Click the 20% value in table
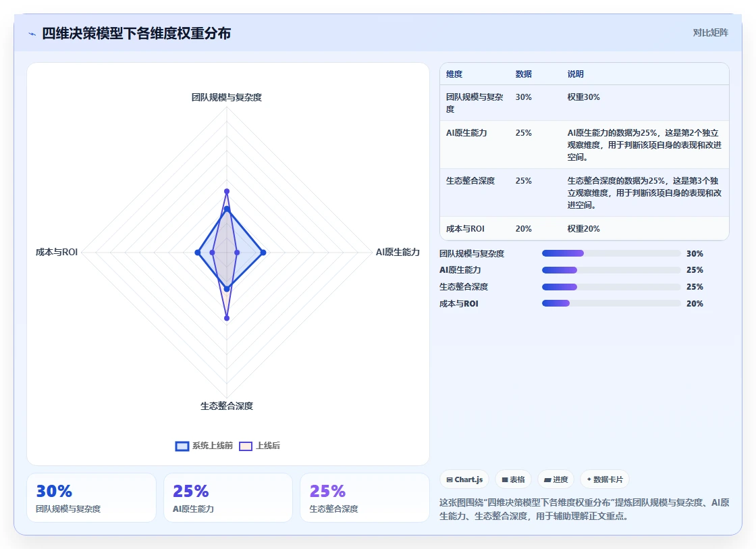This screenshot has height=549, width=756. (x=524, y=229)
